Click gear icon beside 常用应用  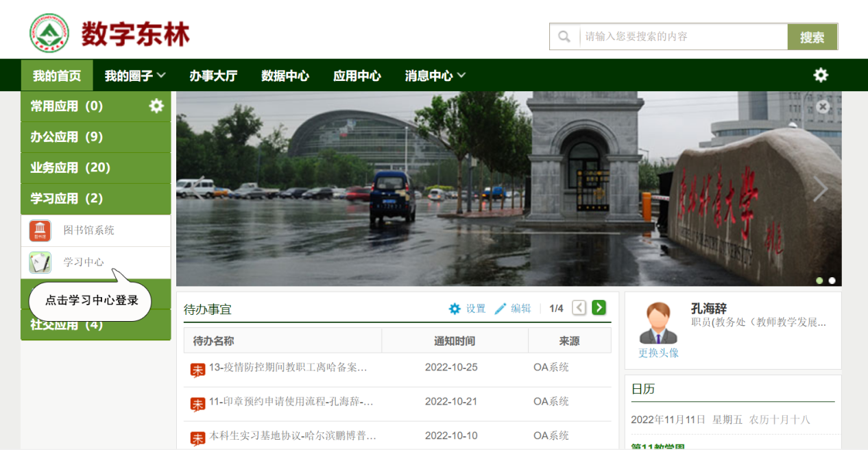pyautogui.click(x=156, y=106)
